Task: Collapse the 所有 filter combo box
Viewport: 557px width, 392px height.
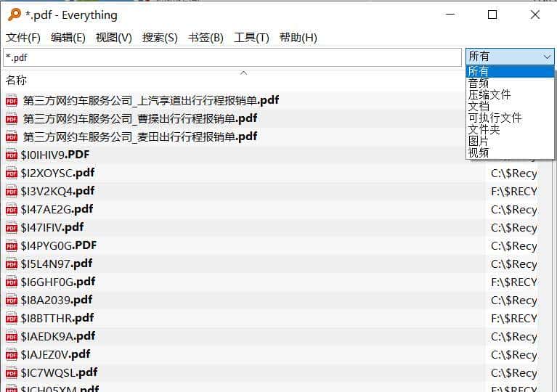Action: click(510, 57)
